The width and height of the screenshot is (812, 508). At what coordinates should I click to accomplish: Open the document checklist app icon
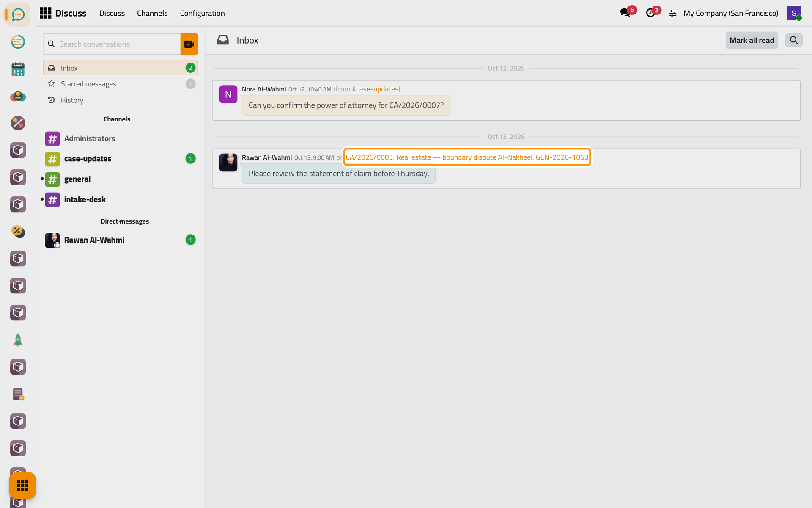point(18,394)
